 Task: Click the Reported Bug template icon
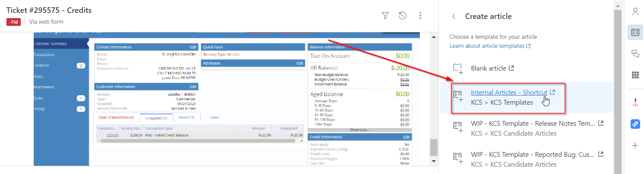coord(458,158)
